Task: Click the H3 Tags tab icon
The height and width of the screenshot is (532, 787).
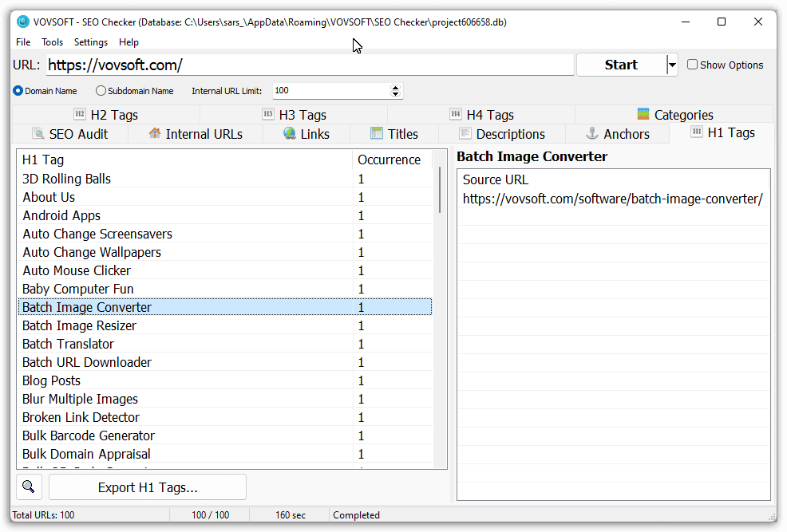Action: [268, 114]
